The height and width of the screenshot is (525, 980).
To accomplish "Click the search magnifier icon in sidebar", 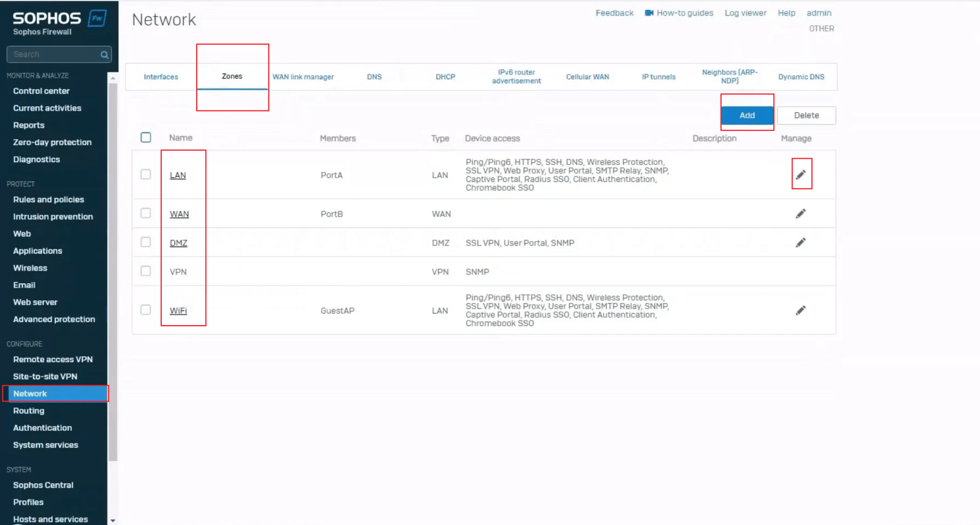I will (x=104, y=55).
